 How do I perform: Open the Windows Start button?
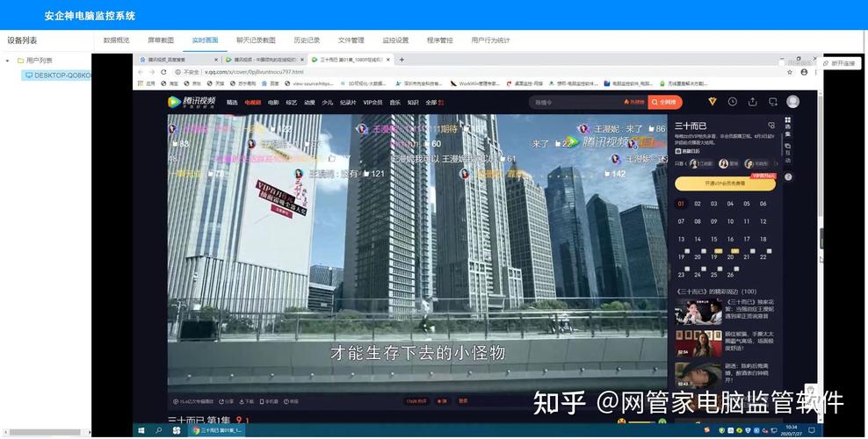tap(141, 430)
